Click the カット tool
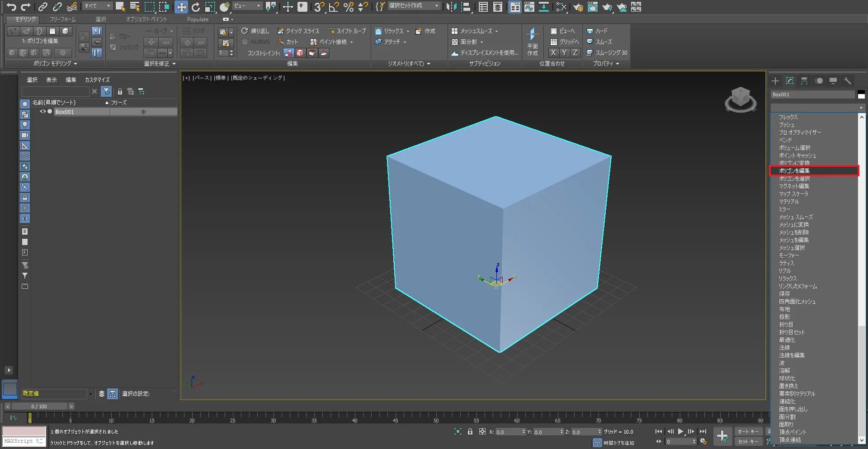The height and width of the screenshot is (449, 868). [x=288, y=42]
